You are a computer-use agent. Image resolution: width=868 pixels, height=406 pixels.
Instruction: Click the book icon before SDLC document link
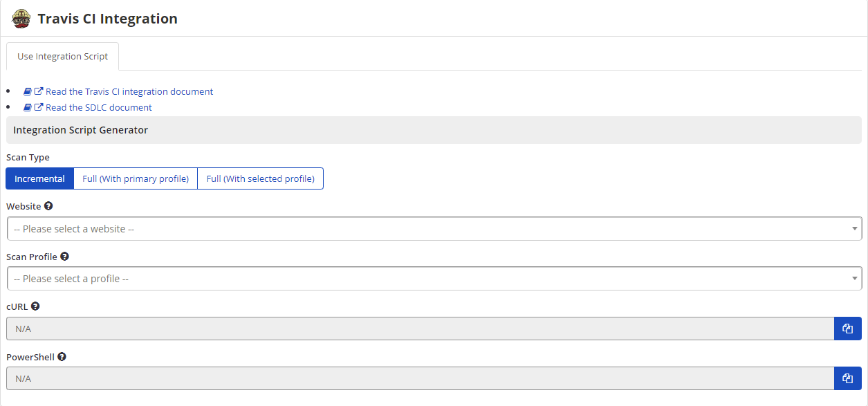pyautogui.click(x=28, y=107)
